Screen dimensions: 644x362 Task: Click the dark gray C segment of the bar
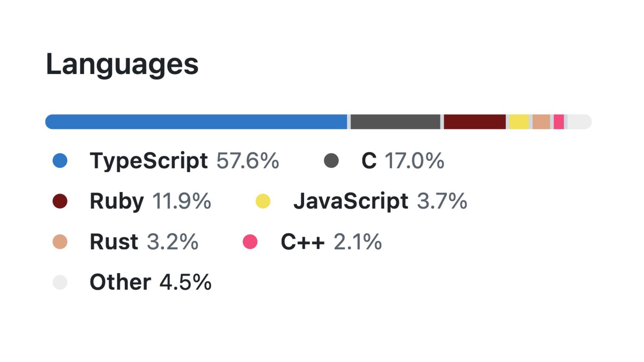click(395, 122)
